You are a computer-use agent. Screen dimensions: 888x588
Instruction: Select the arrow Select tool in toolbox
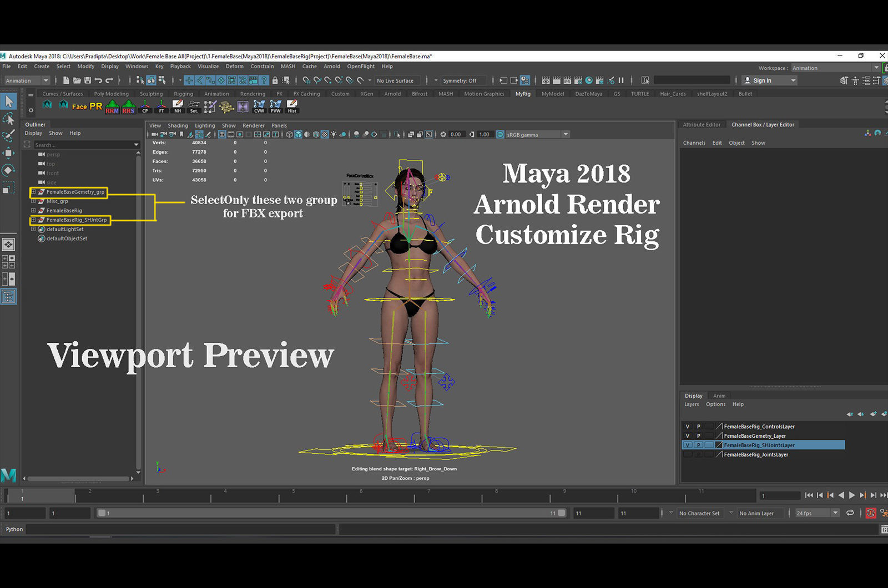pyautogui.click(x=9, y=102)
